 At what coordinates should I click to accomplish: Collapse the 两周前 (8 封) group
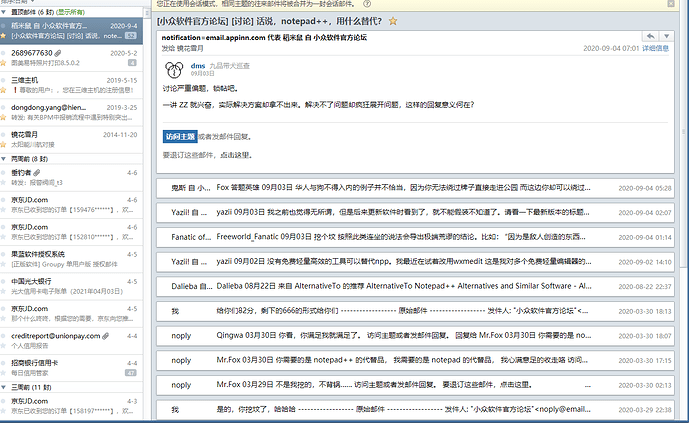click(x=4, y=159)
